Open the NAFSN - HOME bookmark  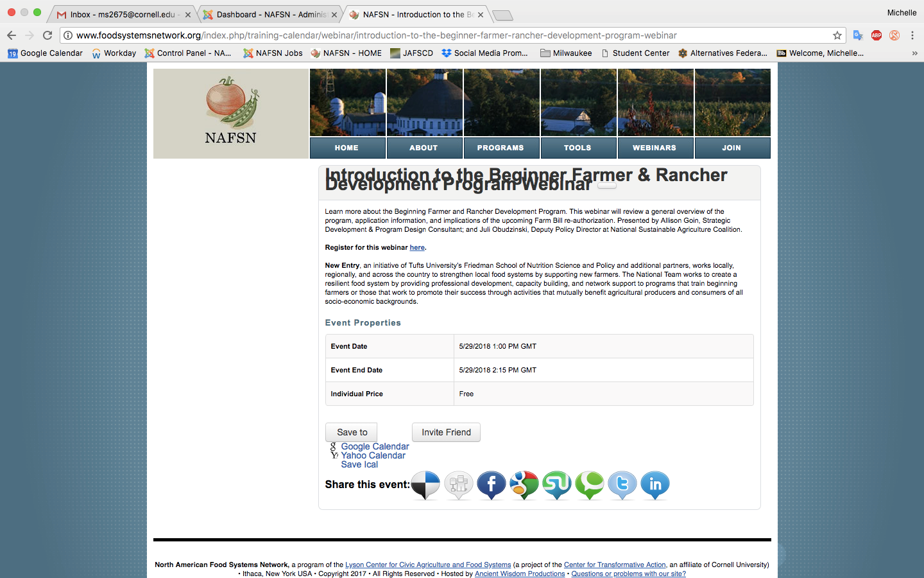point(346,53)
